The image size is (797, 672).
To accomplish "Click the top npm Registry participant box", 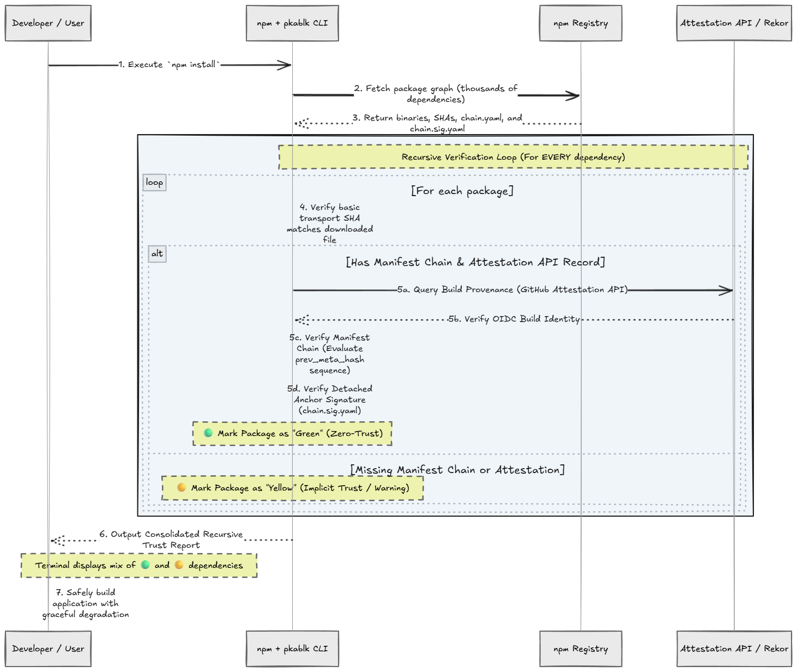I will tap(581, 23).
